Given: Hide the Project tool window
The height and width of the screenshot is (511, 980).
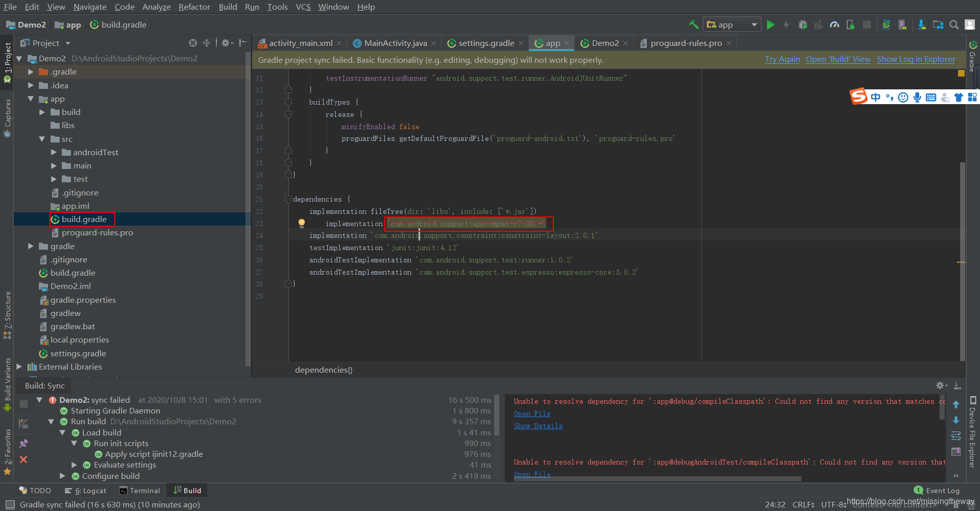Looking at the screenshot, I should click(x=243, y=43).
